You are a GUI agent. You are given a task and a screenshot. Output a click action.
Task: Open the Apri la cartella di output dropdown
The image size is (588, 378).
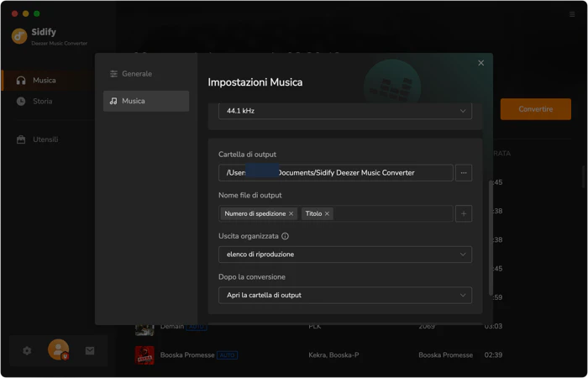[345, 296]
